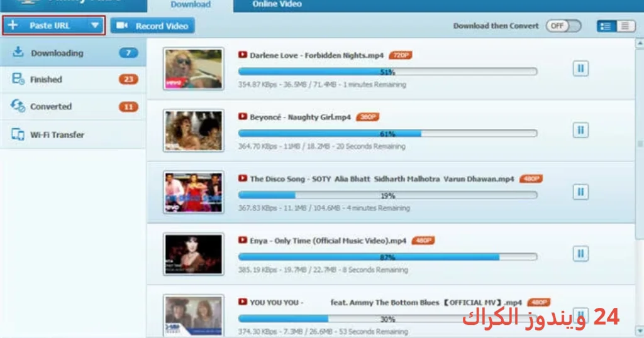Click YouTube icon beside YOU YOU YOU
The image size is (644, 338).
coord(243,302)
